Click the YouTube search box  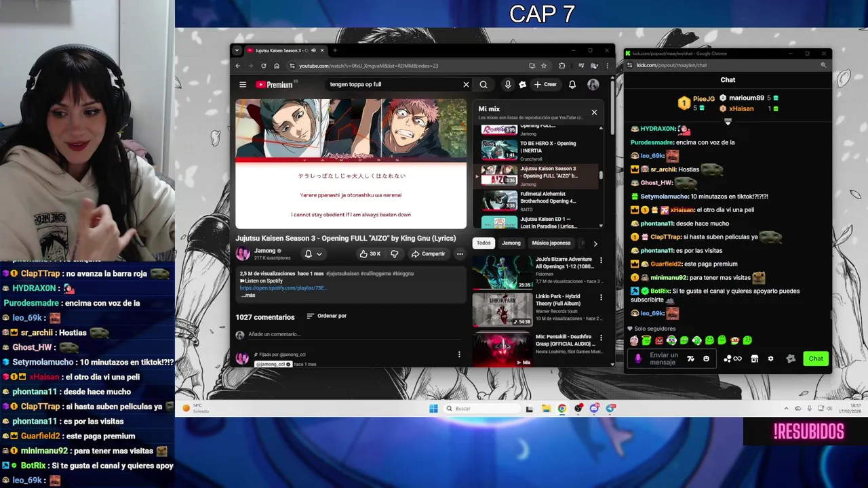tap(393, 85)
